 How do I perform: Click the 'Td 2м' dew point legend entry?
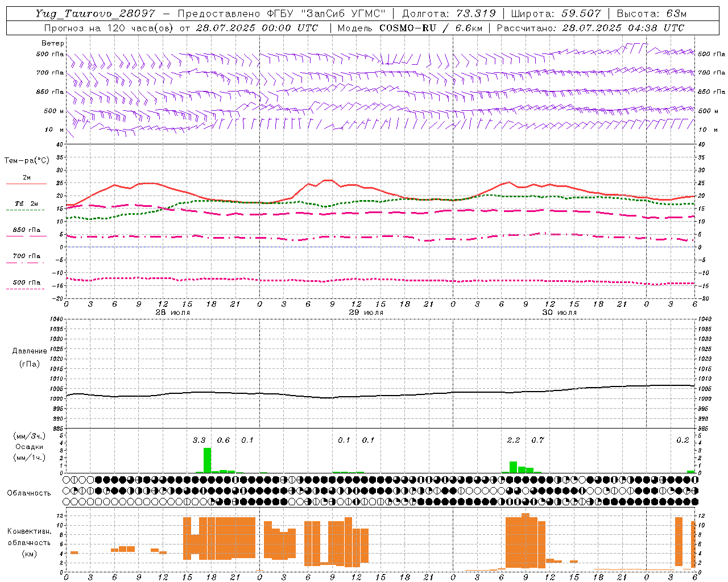pos(27,203)
